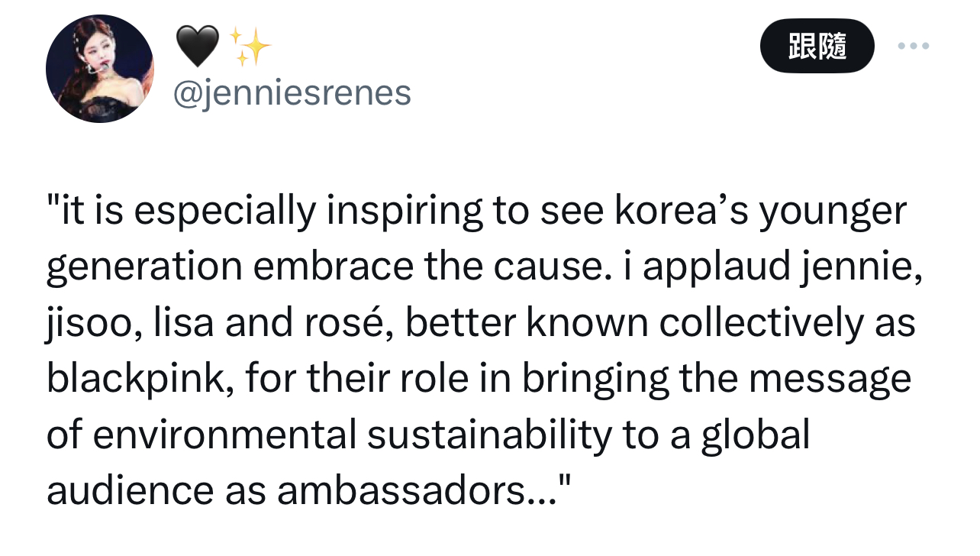The width and height of the screenshot is (980, 556).
Task: Follow the account with the 跟隨 button
Action: [817, 46]
